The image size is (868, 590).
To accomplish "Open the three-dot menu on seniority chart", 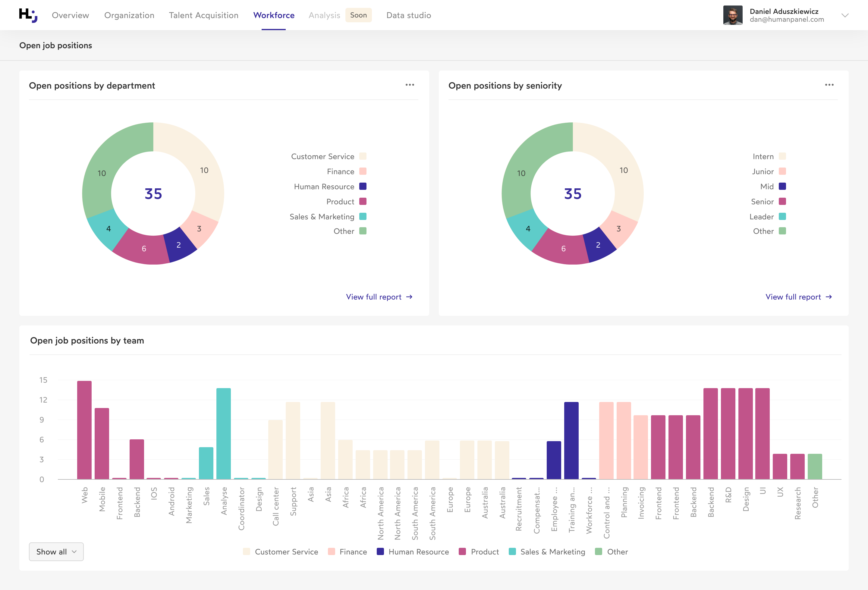I will click(x=829, y=85).
